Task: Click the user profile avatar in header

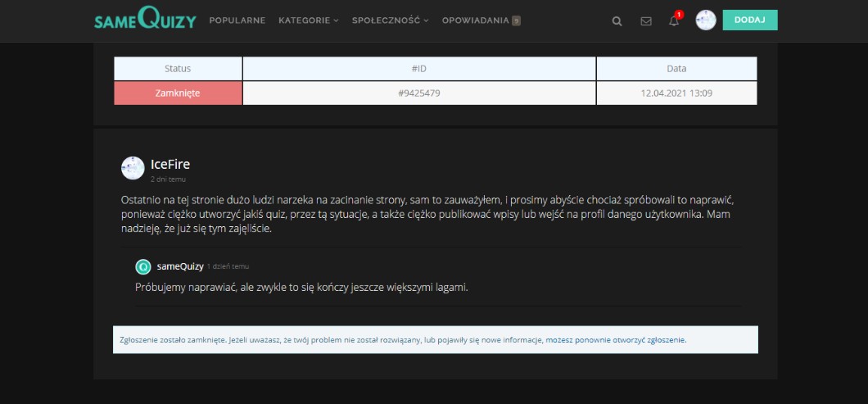Action: point(706,20)
